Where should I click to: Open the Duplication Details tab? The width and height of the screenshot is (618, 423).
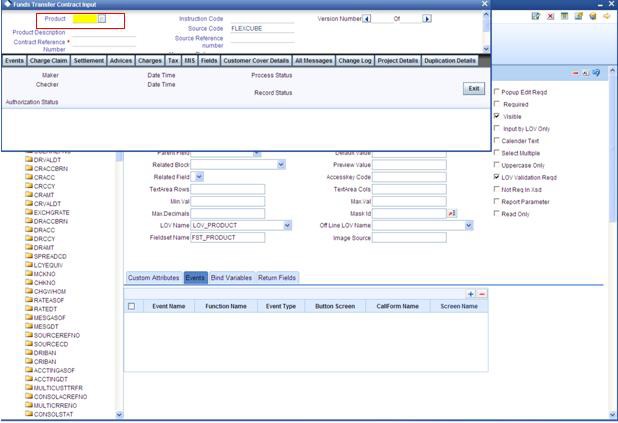(450, 61)
